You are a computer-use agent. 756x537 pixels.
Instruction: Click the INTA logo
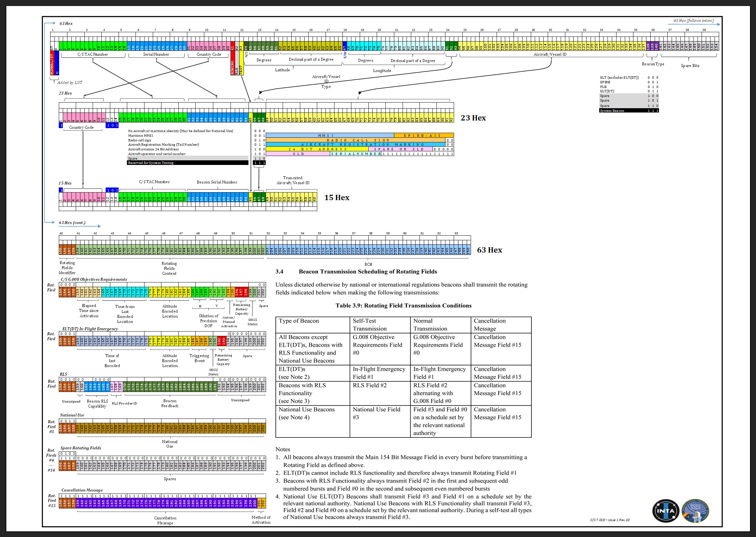[666, 511]
